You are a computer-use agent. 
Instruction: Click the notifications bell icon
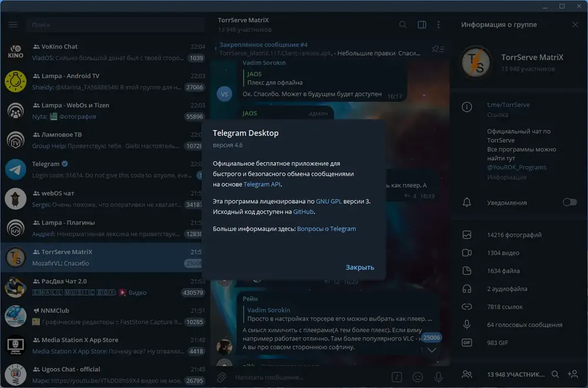(467, 202)
